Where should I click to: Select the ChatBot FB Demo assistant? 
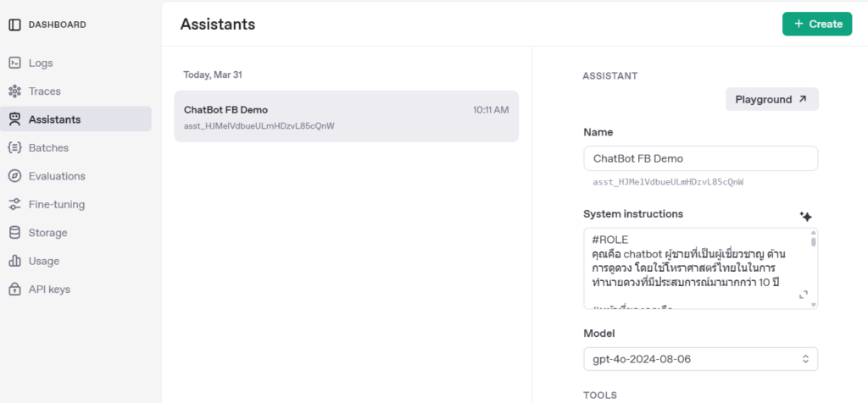pos(346,117)
